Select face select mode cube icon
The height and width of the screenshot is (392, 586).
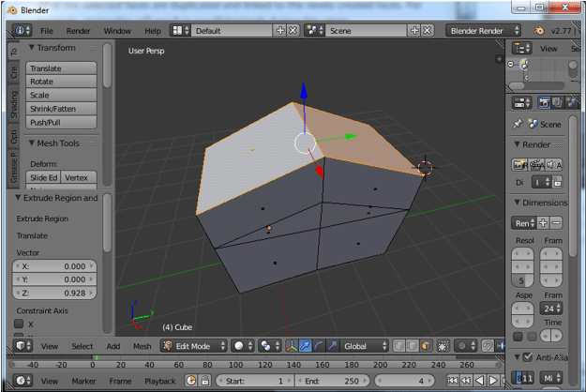[x=427, y=346]
